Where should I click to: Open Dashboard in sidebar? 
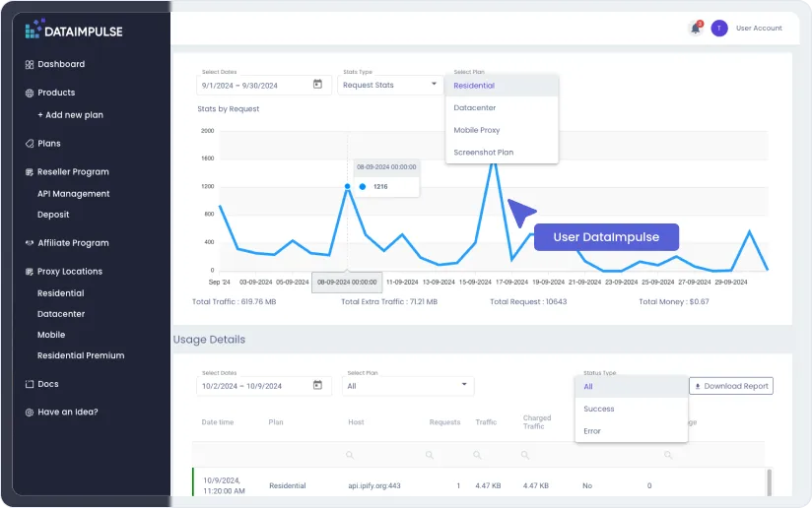click(x=61, y=64)
